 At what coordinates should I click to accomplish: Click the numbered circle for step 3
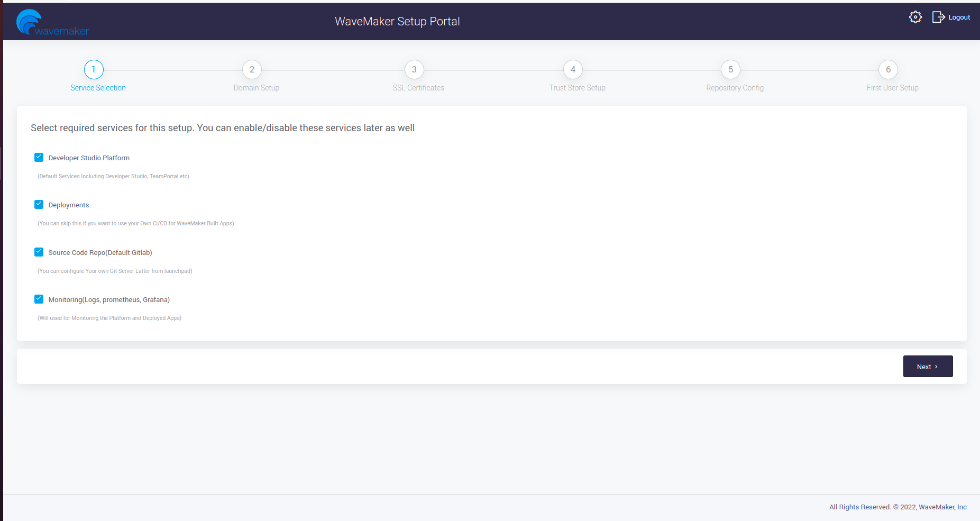coord(414,69)
